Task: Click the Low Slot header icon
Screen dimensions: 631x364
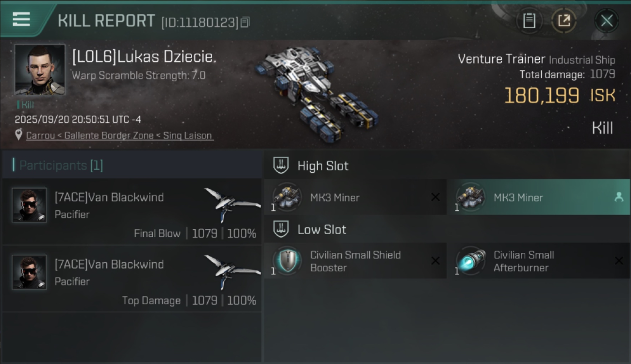Action: pyautogui.click(x=281, y=229)
